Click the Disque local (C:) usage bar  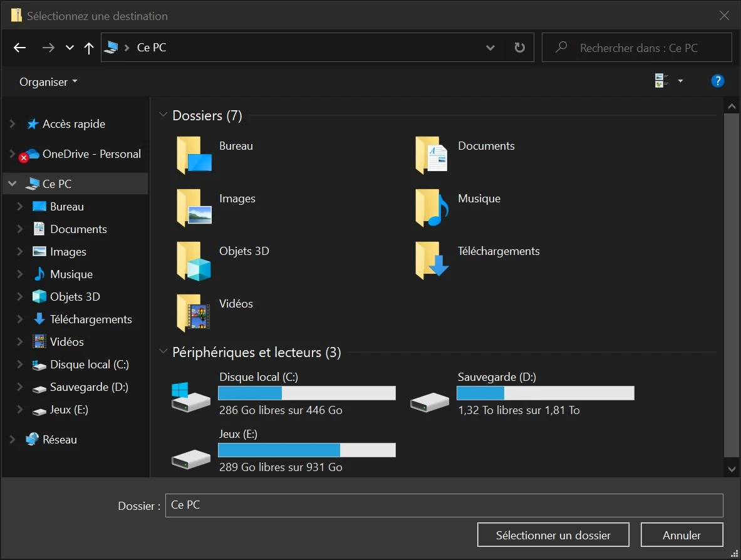click(x=307, y=393)
